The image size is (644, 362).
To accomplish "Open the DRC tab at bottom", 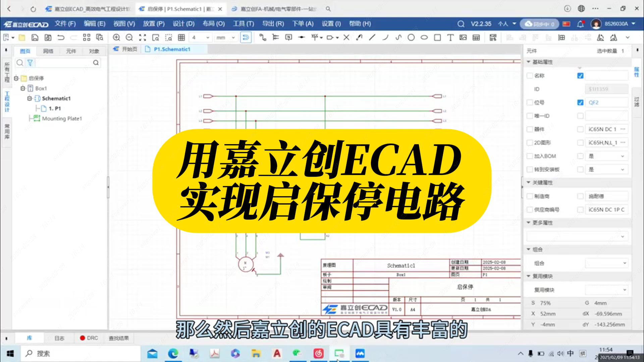I will point(89,338).
